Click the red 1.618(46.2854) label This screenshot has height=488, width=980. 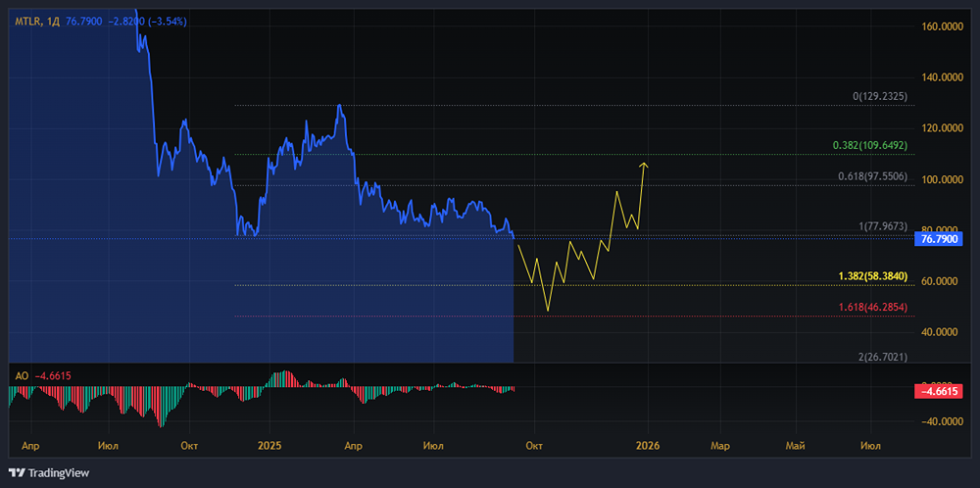(x=873, y=307)
